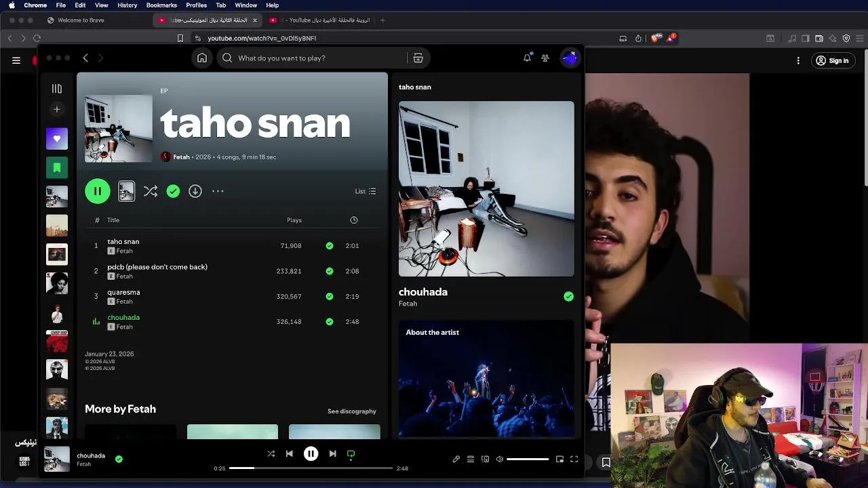Go to Spotify Home icon

point(202,58)
